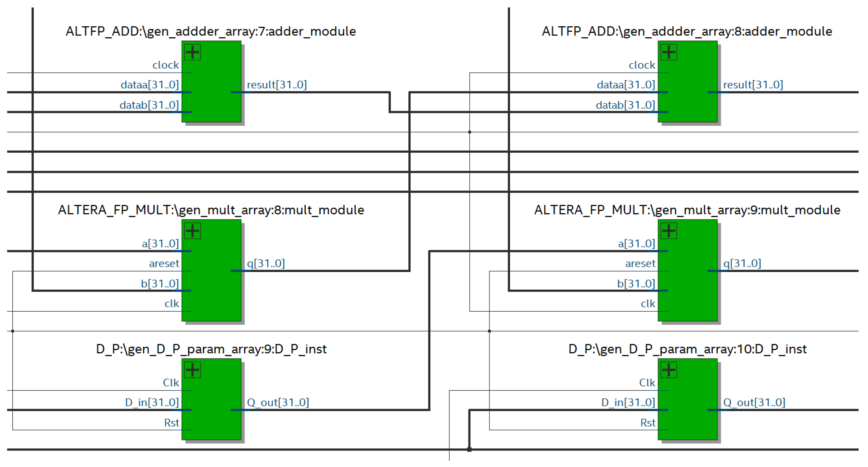
Task: Click q[31..0] output of mult_module 8
Action: pos(266,263)
